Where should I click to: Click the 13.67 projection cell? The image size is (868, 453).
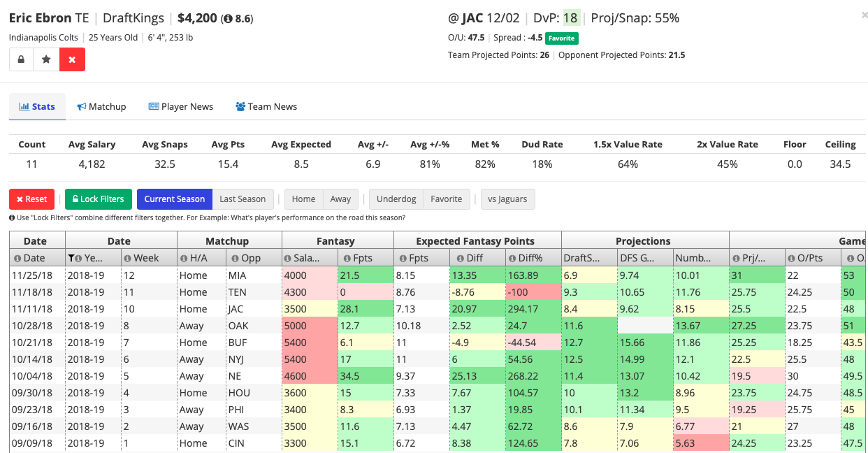tap(701, 326)
